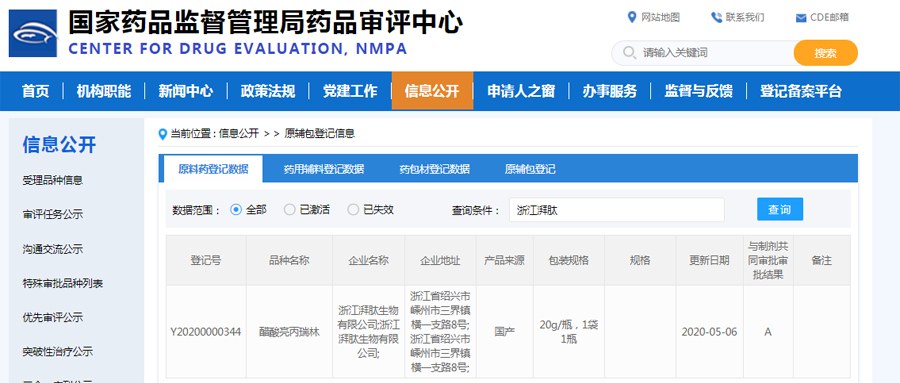Screen dimensions: 900x383
Task: Click the 20g/瓶，1袋1瓶 packaging cell
Action: (x=569, y=332)
